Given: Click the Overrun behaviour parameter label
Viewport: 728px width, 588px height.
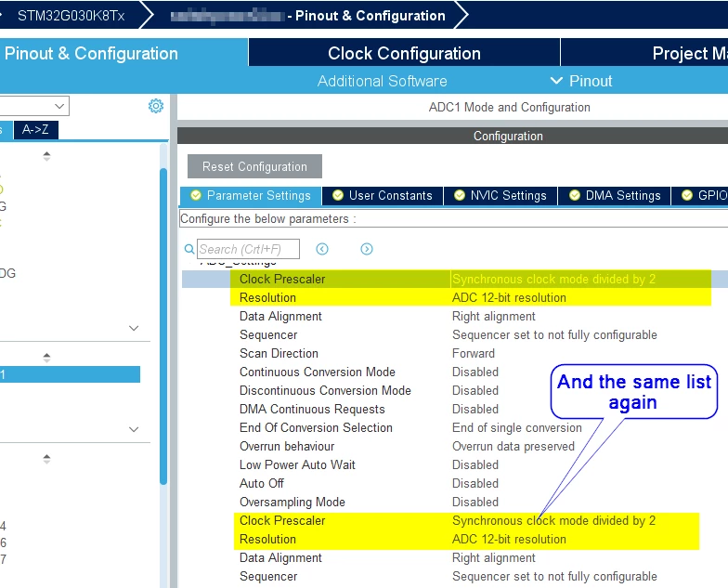Looking at the screenshot, I should (x=287, y=446).
